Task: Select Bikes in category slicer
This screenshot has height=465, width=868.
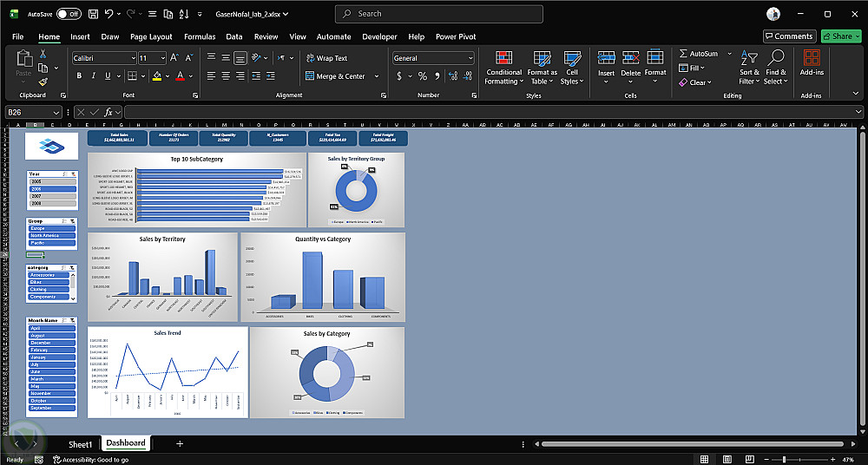Action: (49, 282)
